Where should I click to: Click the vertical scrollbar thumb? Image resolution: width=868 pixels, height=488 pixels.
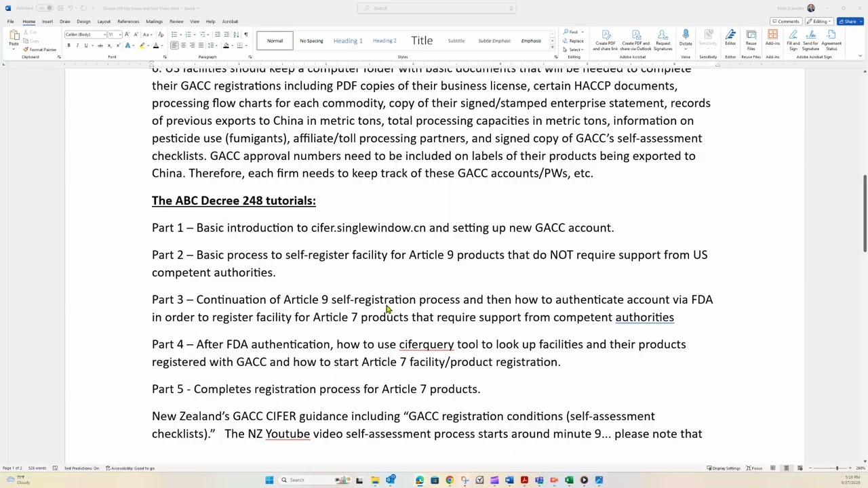tap(865, 213)
